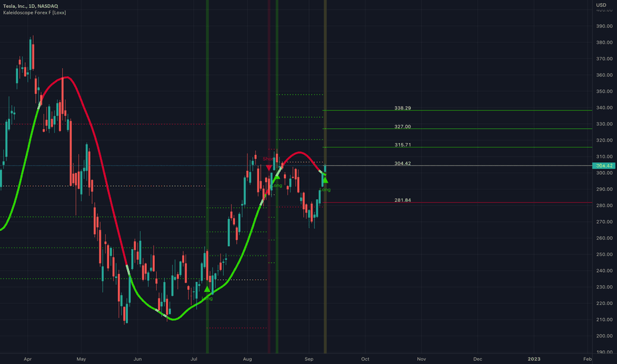
Task: Click the USD currency label
Action: coord(601,5)
